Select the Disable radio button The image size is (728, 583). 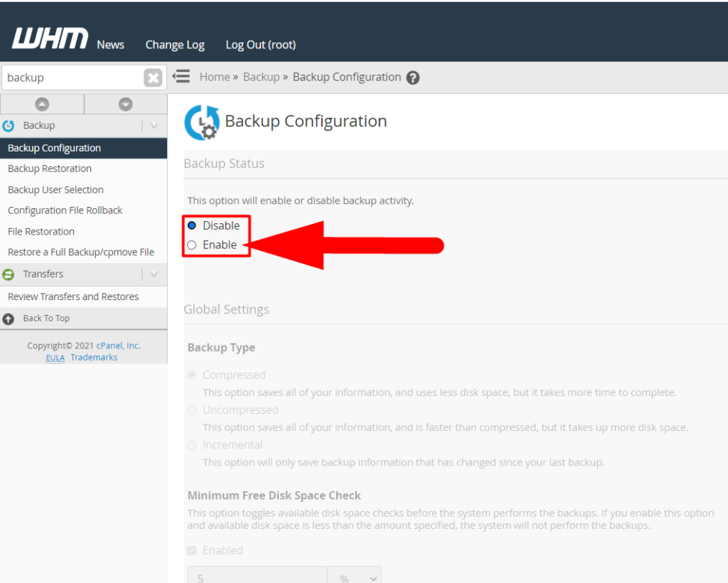192,225
